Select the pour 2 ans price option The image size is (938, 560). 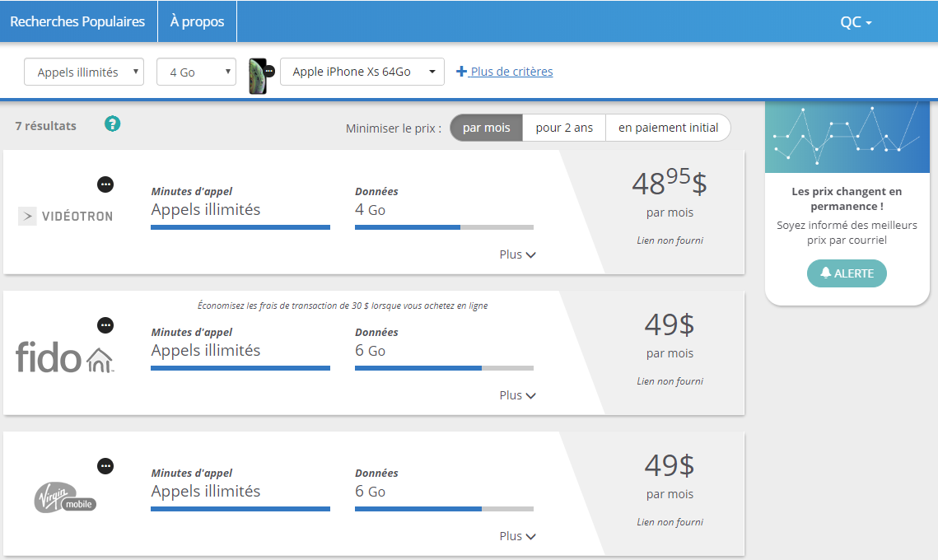click(x=564, y=128)
